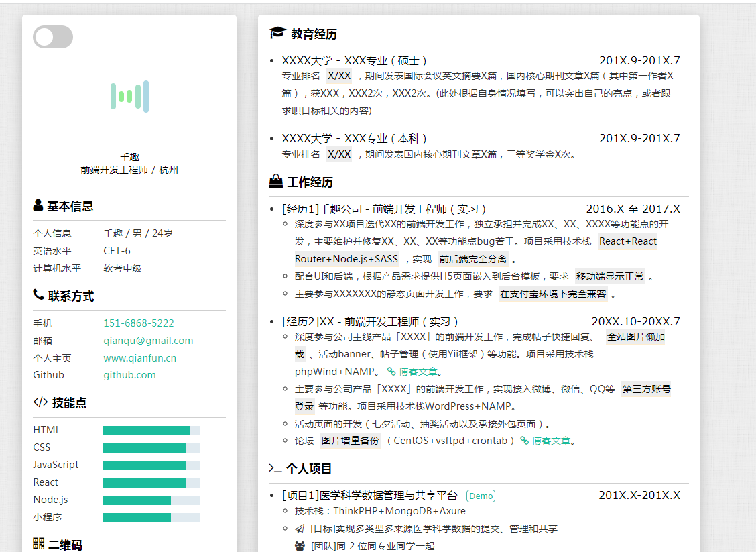This screenshot has height=552, width=756.
Task: Toggle the switch at the top left
Action: [53, 37]
